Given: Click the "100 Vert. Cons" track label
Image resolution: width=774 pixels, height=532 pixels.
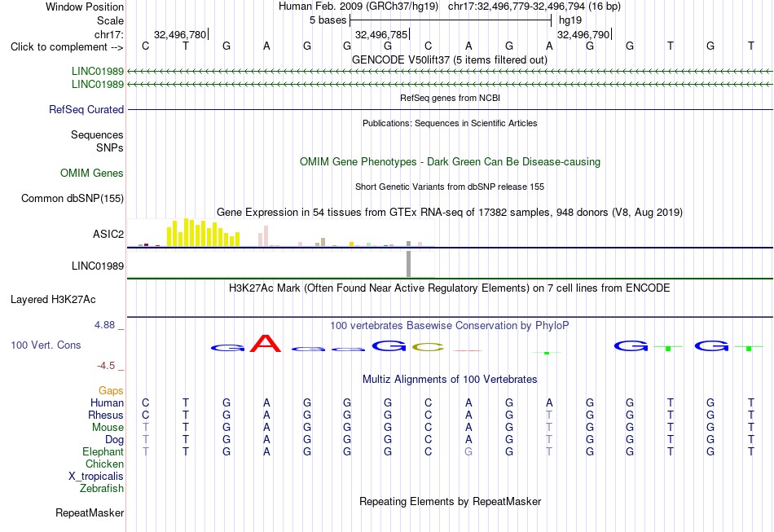Looking at the screenshot, I should pos(46,345).
